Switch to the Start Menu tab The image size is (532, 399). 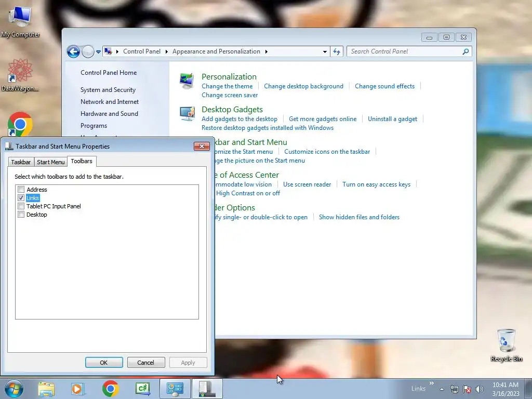pos(50,162)
